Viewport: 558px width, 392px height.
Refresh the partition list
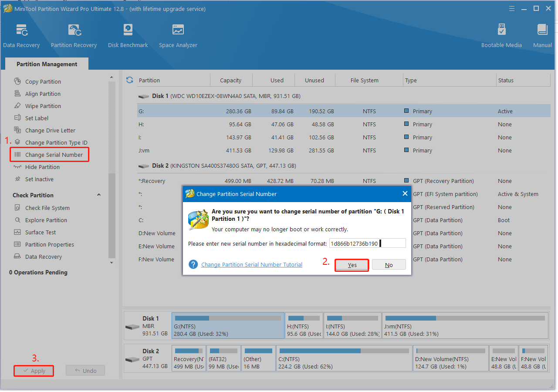(x=129, y=80)
